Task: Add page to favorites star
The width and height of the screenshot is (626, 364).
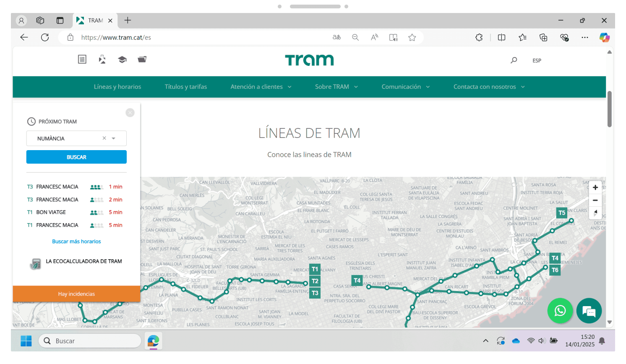Action: tap(412, 37)
